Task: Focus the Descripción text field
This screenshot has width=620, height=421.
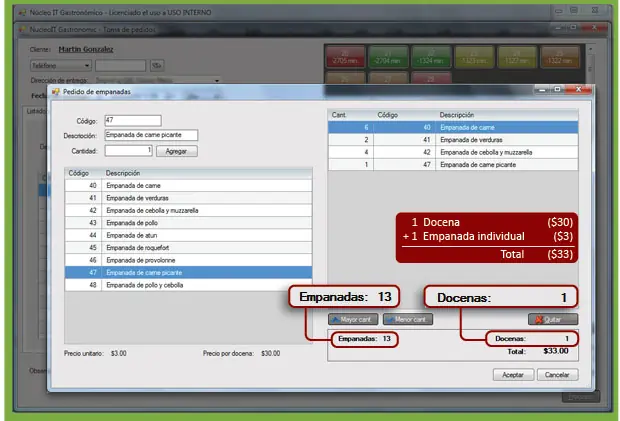Action: click(x=151, y=135)
